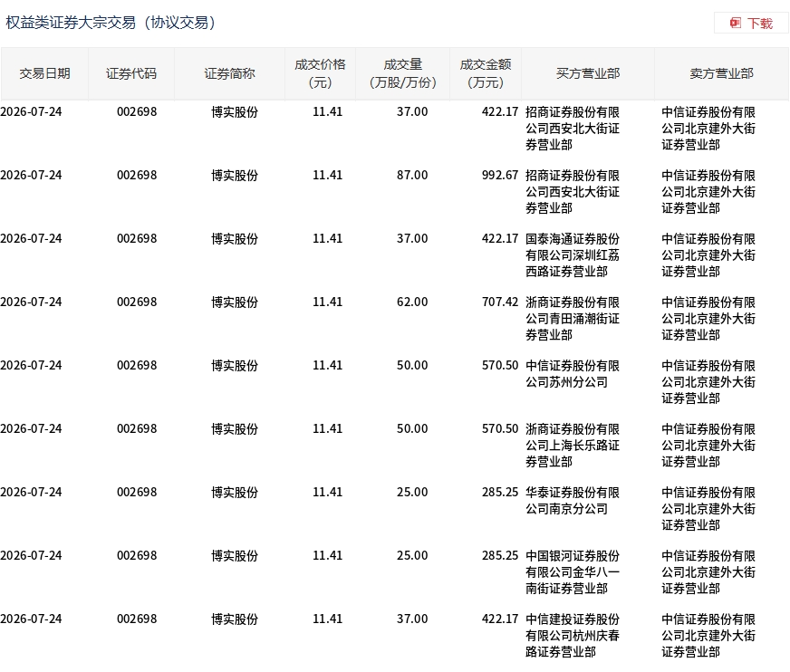
Task: Click 25.00 in the 华泰证券 row
Action: 412,492
